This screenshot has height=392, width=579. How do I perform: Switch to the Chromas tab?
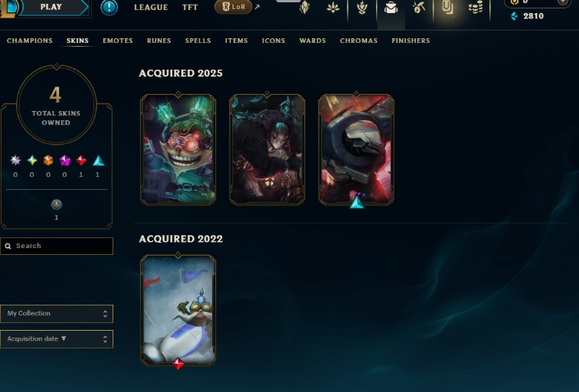pos(358,41)
